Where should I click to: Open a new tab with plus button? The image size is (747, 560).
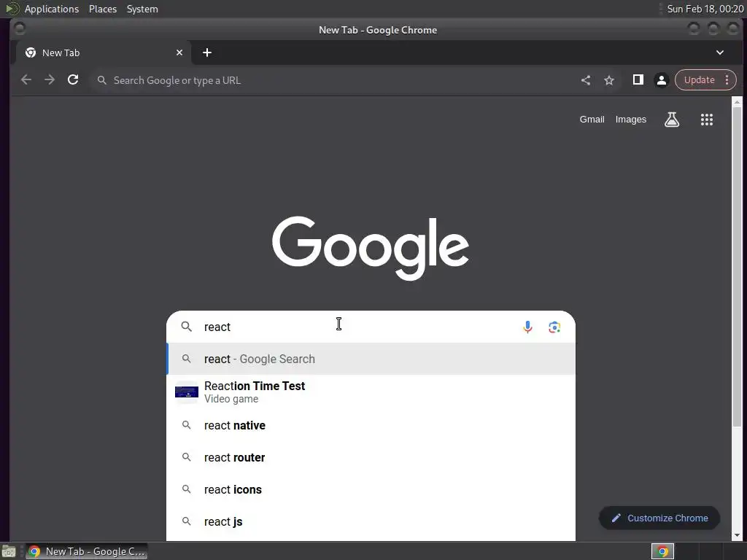tap(206, 52)
